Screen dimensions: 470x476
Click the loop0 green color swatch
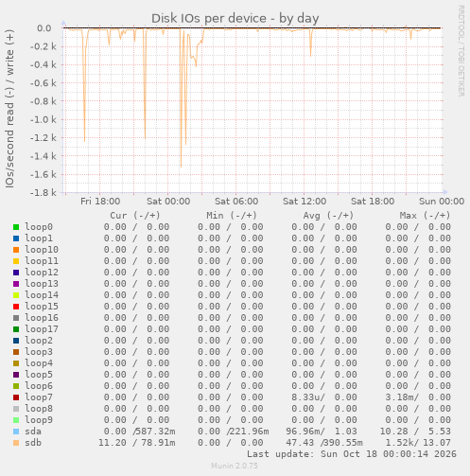(16, 227)
